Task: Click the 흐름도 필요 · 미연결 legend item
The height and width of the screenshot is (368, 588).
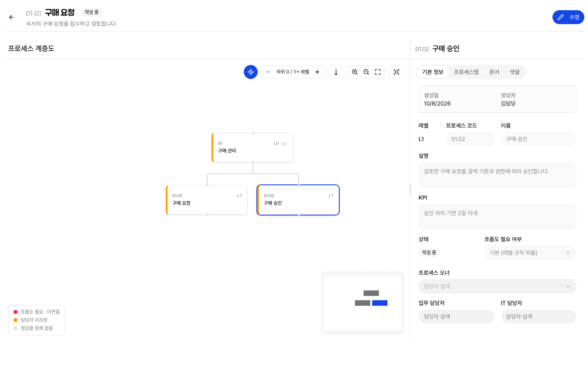Action: pyautogui.click(x=36, y=312)
